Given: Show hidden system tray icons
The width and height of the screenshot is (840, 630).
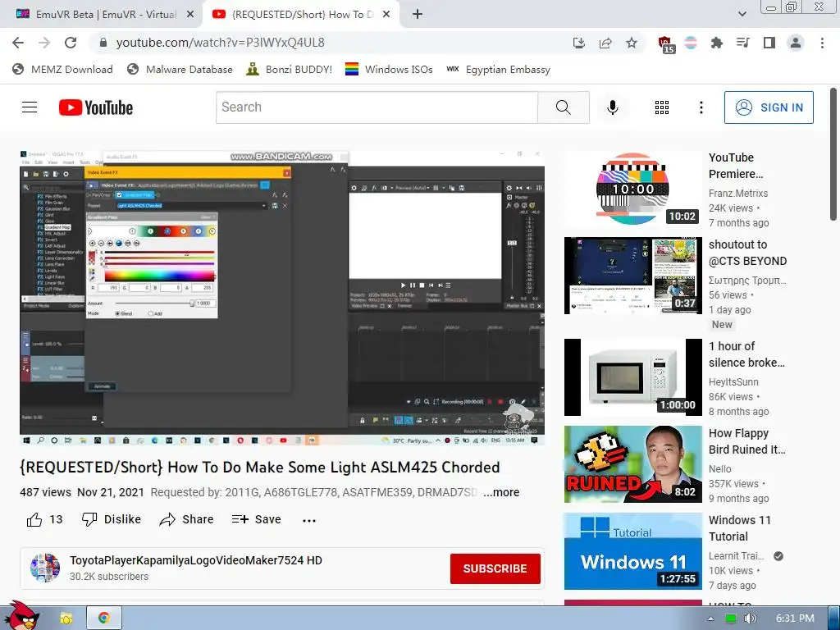Looking at the screenshot, I should [x=710, y=619].
